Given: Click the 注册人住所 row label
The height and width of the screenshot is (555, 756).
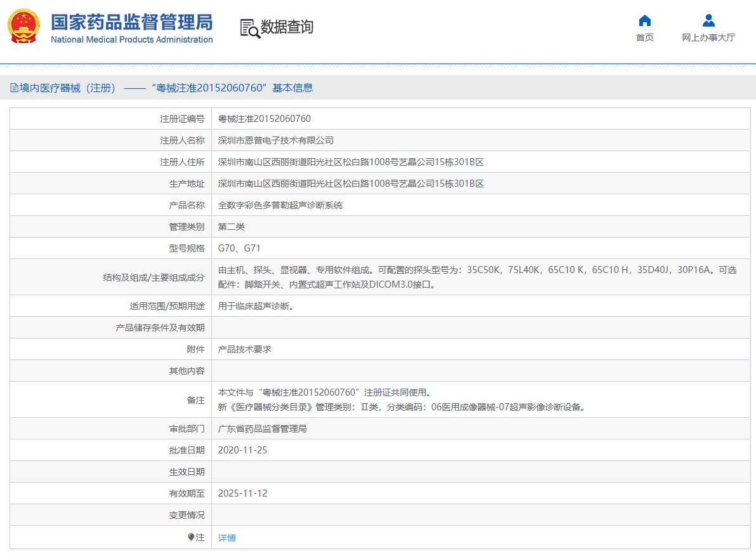Looking at the screenshot, I should [x=182, y=162].
